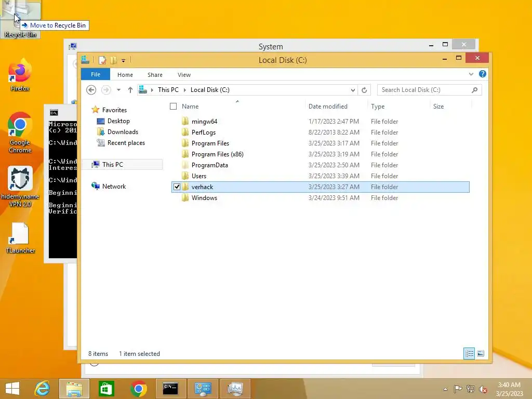Open the recent locations dropdown arrow

[x=119, y=90]
